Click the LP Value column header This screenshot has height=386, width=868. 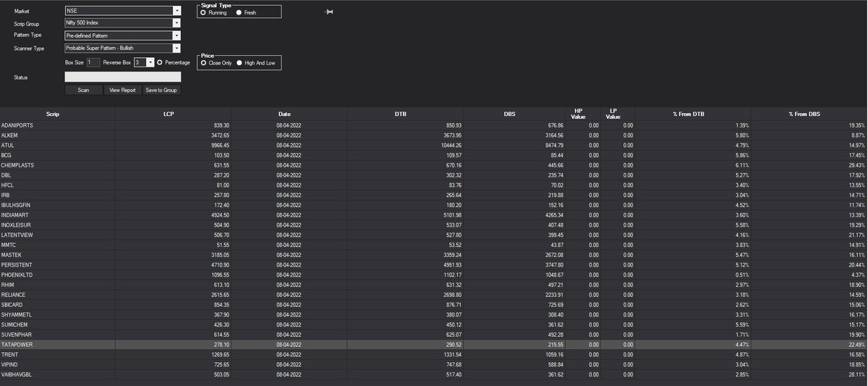(618, 114)
